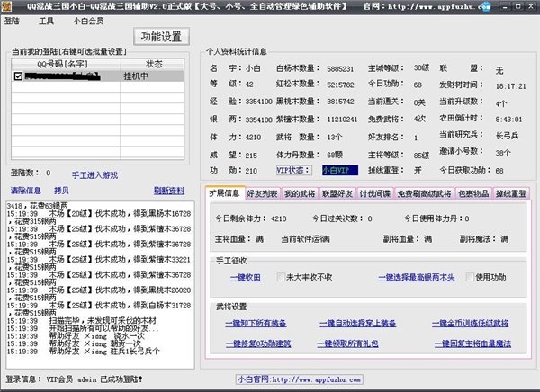Minimize the window
540x392 pixels.
coord(505,6)
